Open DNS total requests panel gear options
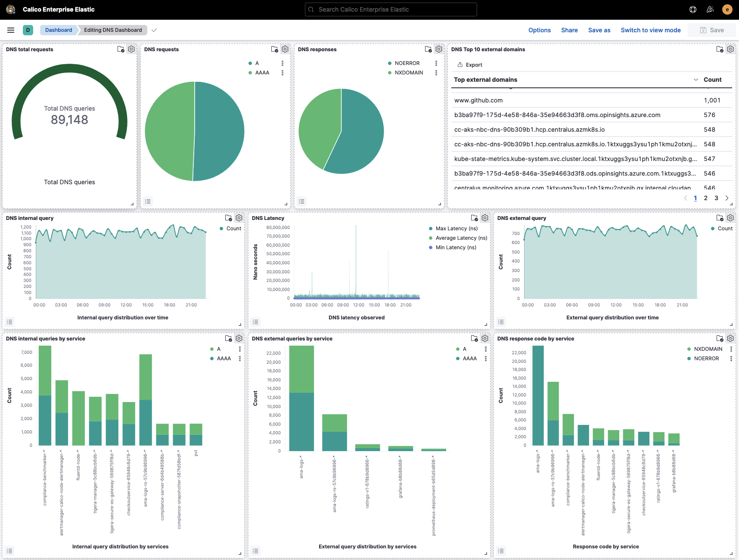This screenshot has width=739, height=560. point(131,49)
